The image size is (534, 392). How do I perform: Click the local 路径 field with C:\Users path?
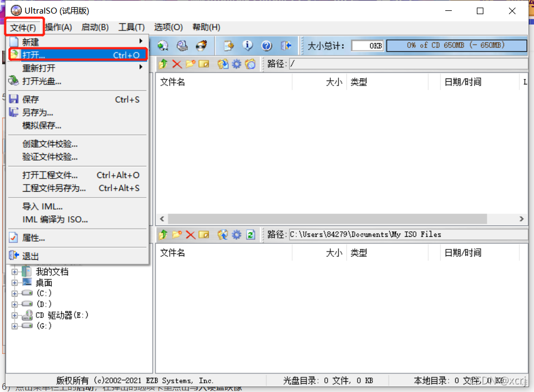(408, 235)
